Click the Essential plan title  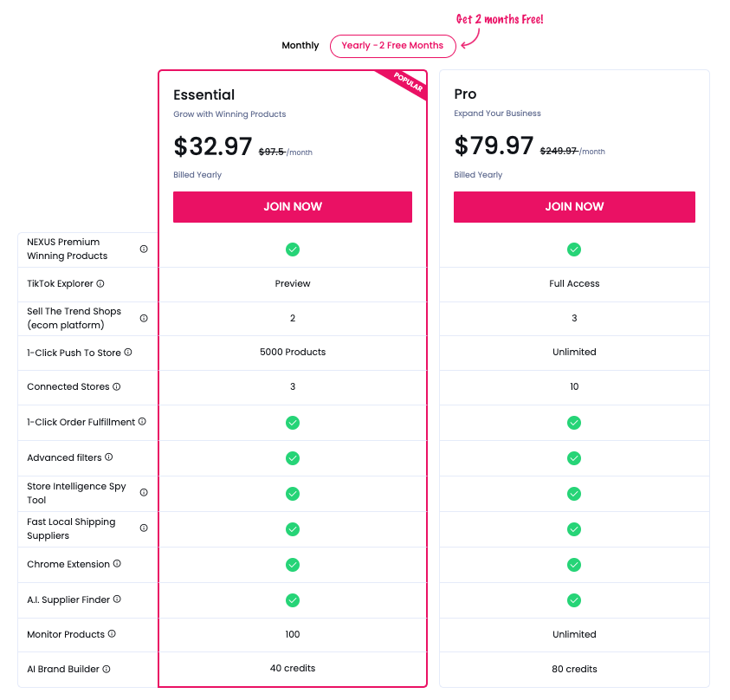(204, 95)
